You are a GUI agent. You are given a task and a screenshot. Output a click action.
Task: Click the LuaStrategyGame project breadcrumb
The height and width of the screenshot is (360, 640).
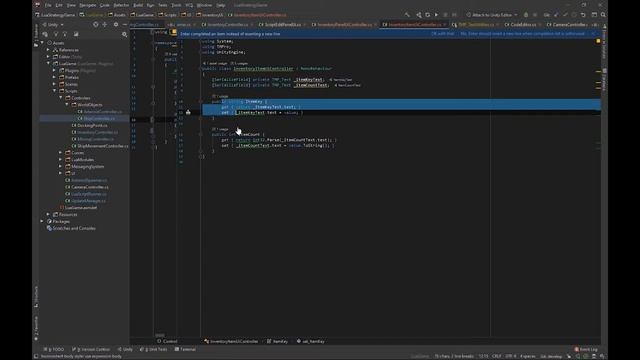tap(58, 15)
